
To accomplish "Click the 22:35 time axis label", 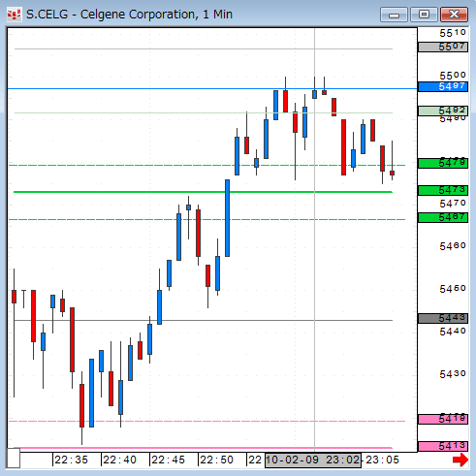I will pyautogui.click(x=71, y=460).
